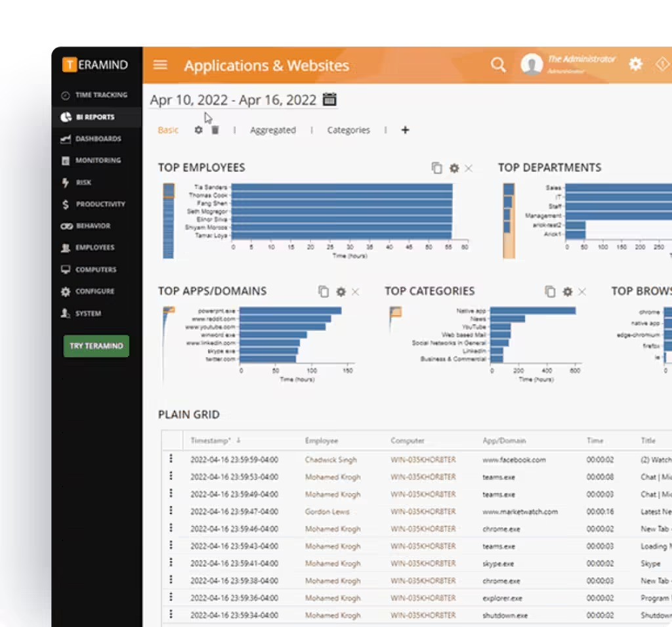Open Gordon Lewis employee link
The image size is (672, 627).
pos(327,511)
